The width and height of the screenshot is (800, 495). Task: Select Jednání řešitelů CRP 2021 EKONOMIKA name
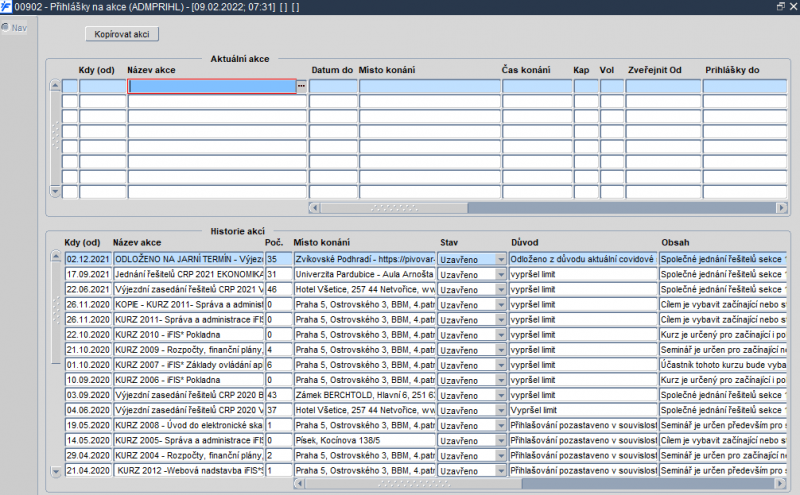(188, 275)
